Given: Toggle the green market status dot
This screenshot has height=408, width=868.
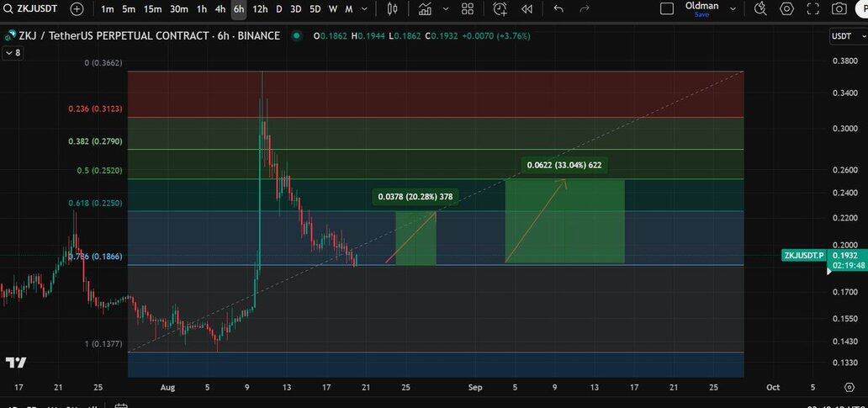Looking at the screenshot, I should [298, 36].
